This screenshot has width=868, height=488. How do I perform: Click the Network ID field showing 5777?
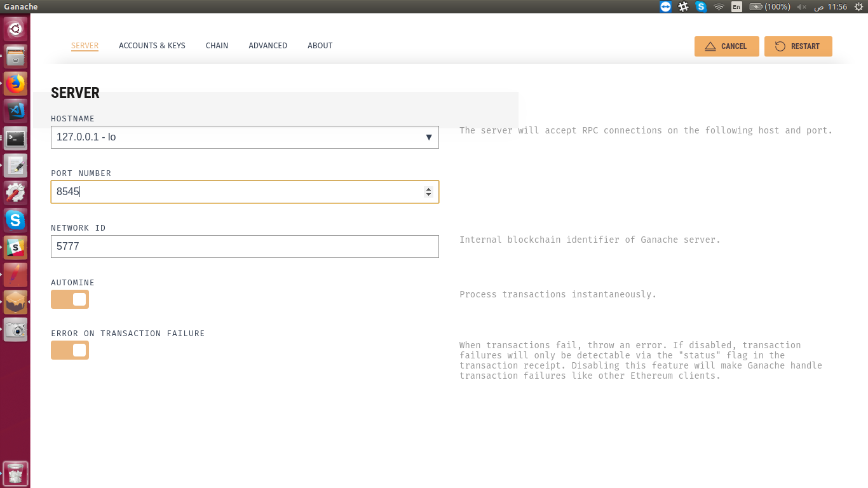click(x=245, y=247)
